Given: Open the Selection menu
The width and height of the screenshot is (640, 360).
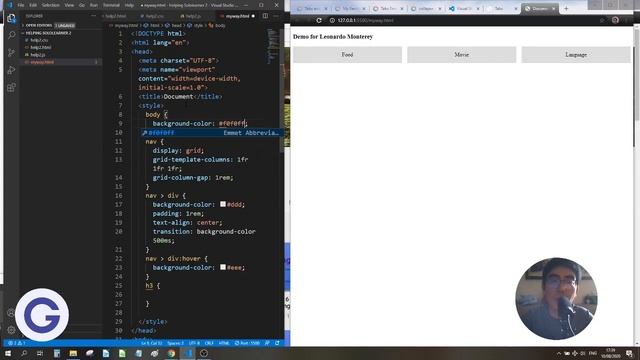Looking at the screenshot, I should (51, 5).
